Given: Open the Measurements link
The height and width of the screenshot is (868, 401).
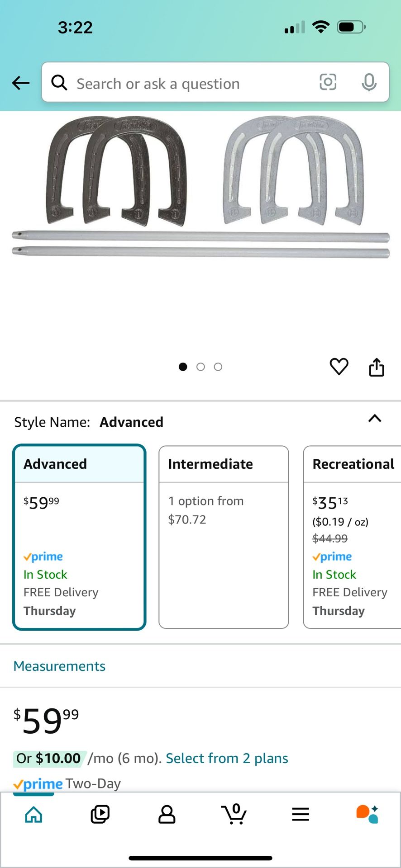Looking at the screenshot, I should [x=59, y=666].
